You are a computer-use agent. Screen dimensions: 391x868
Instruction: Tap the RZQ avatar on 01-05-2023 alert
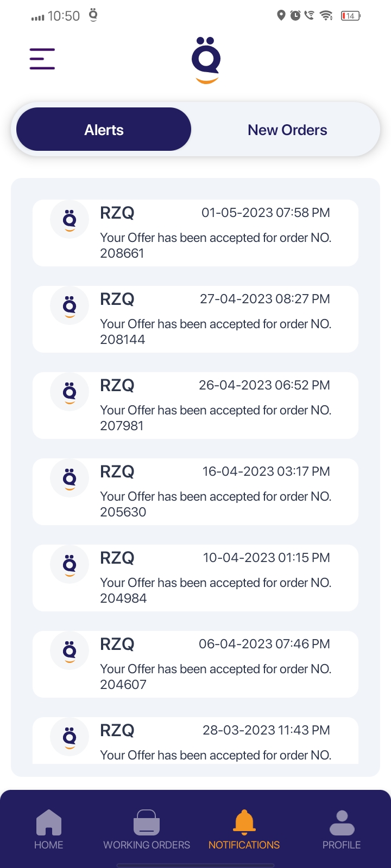click(70, 219)
